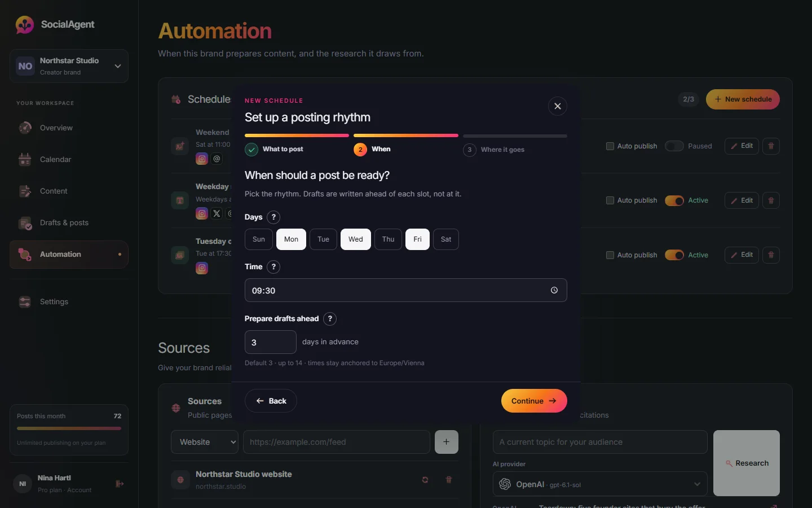Click the Threads icon in Weekend row
The height and width of the screenshot is (508, 812).
point(217,159)
